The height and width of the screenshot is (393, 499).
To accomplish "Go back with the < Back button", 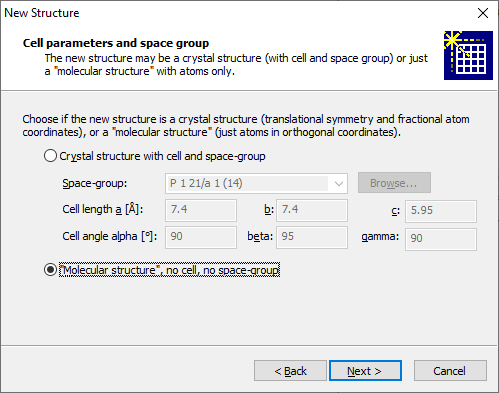I will [x=290, y=371].
